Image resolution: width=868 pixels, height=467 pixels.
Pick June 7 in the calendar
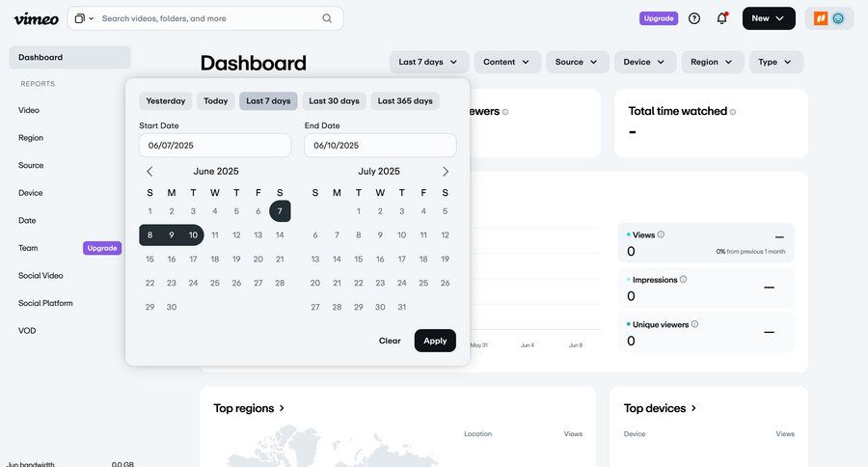click(280, 211)
